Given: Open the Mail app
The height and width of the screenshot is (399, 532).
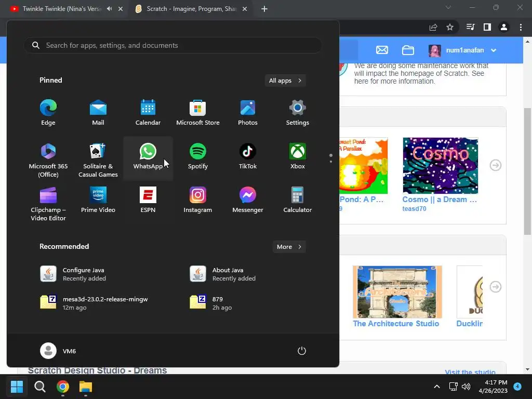Looking at the screenshot, I should (98, 113).
